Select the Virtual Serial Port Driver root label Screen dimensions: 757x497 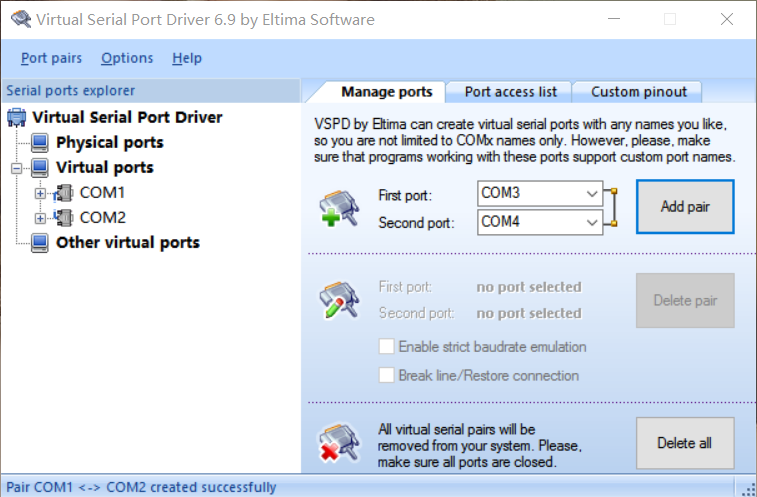(x=127, y=117)
